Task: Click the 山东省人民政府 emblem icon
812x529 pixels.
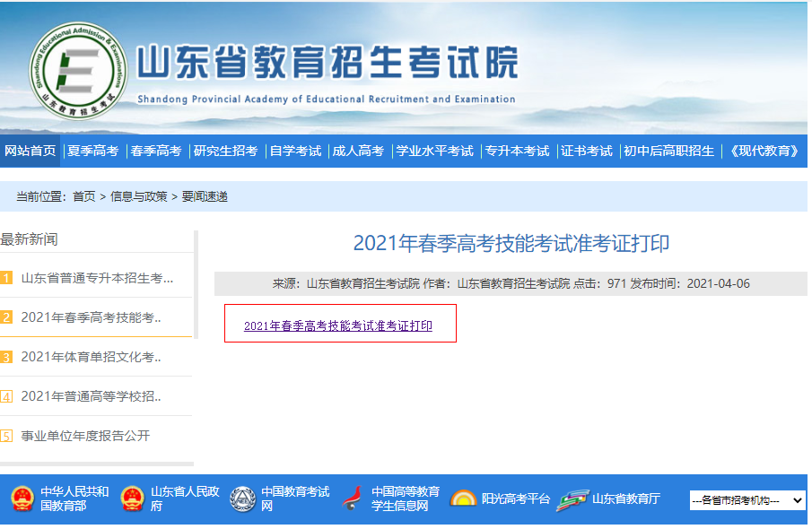Action: 132,499
